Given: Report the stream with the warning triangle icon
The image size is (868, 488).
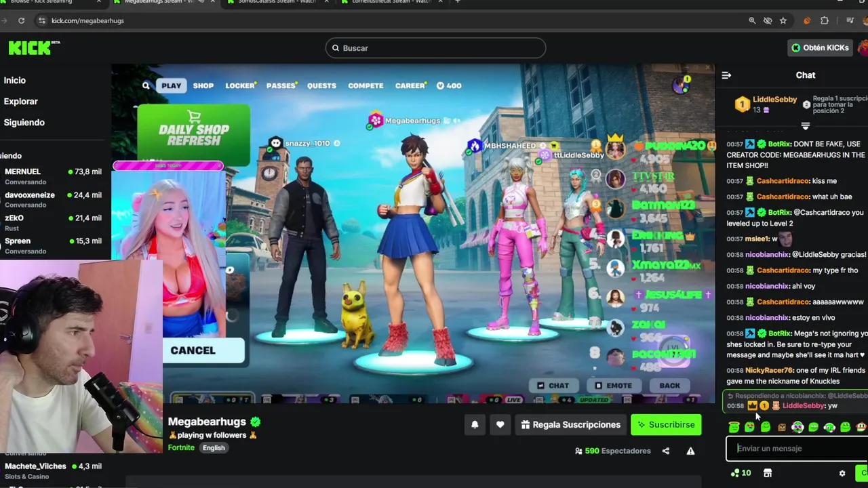Looking at the screenshot, I should pyautogui.click(x=690, y=451).
